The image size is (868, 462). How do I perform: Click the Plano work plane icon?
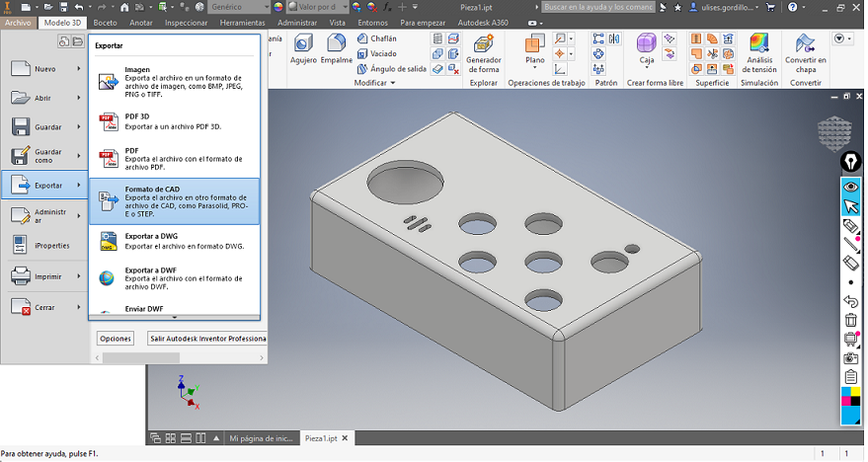click(535, 42)
